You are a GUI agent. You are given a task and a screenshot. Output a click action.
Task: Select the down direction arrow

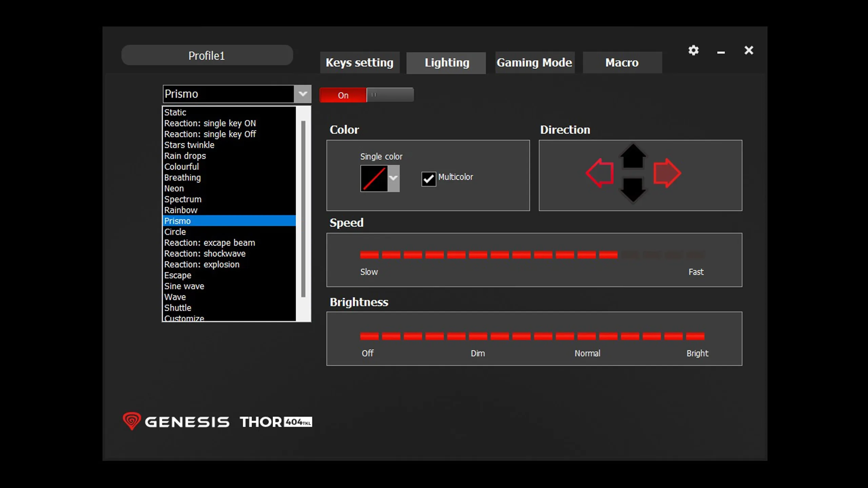[x=633, y=190]
